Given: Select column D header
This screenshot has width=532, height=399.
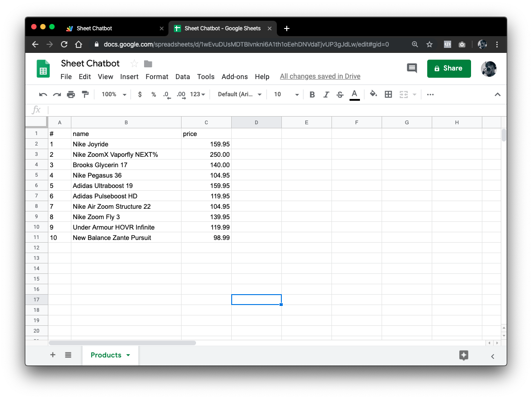Looking at the screenshot, I should pyautogui.click(x=257, y=122).
